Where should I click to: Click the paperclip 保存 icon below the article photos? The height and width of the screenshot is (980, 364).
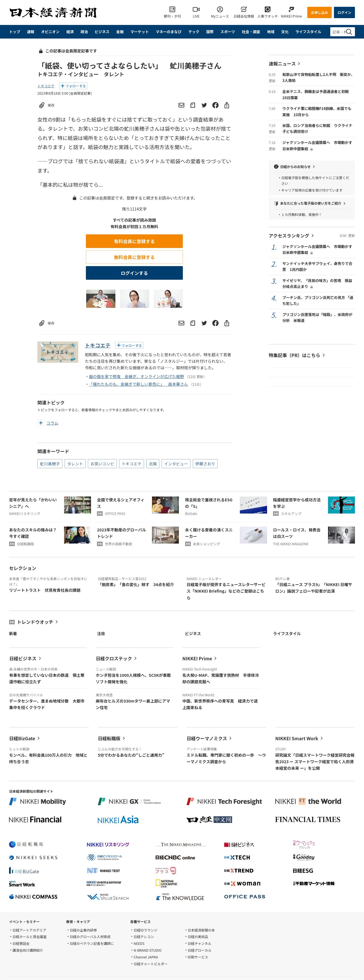pos(42,323)
